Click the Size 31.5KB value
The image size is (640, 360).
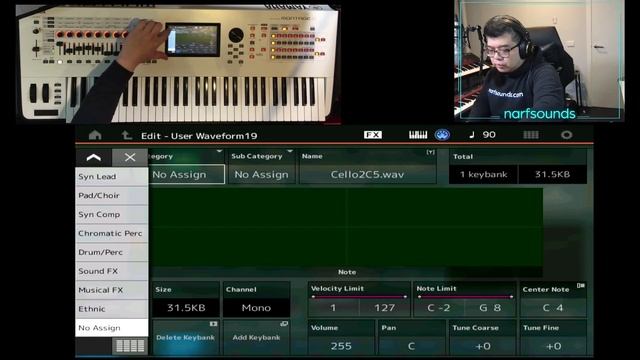click(x=186, y=307)
